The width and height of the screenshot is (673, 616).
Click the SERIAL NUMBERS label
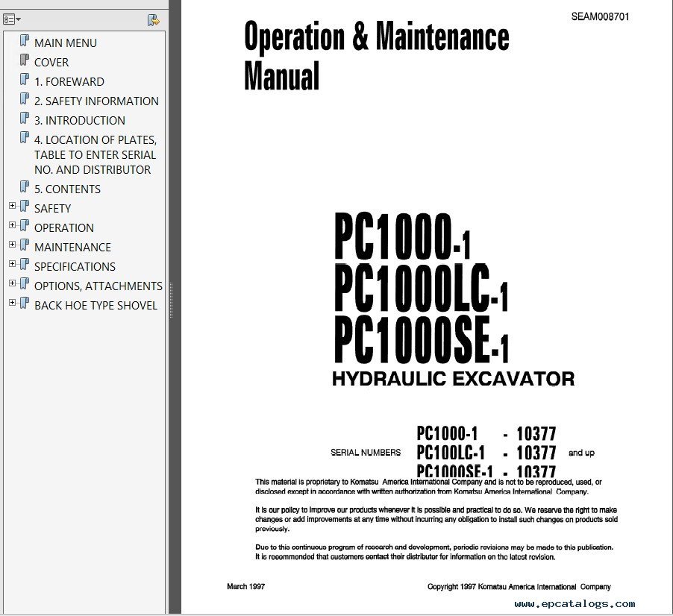(366, 453)
